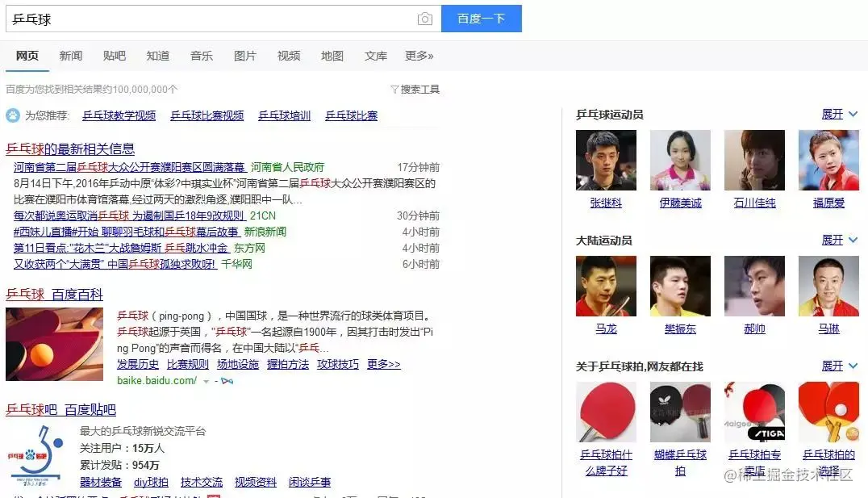The height and width of the screenshot is (498, 868).
Task: Open the 乒乓球培训 suggestion
Action: pos(285,115)
